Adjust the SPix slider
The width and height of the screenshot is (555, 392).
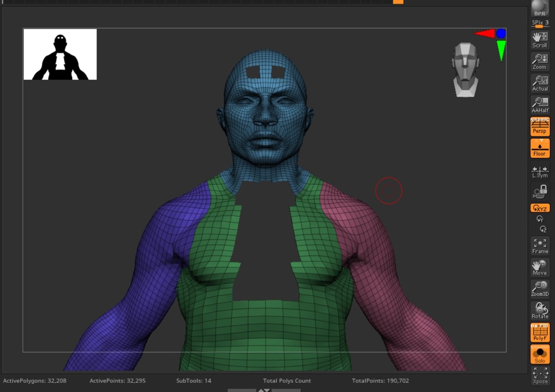coord(540,24)
